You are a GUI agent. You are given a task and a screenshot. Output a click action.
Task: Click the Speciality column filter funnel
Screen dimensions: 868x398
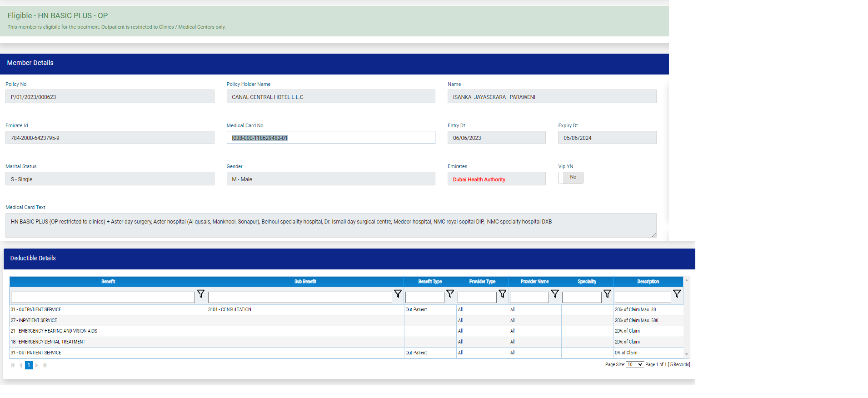point(607,294)
